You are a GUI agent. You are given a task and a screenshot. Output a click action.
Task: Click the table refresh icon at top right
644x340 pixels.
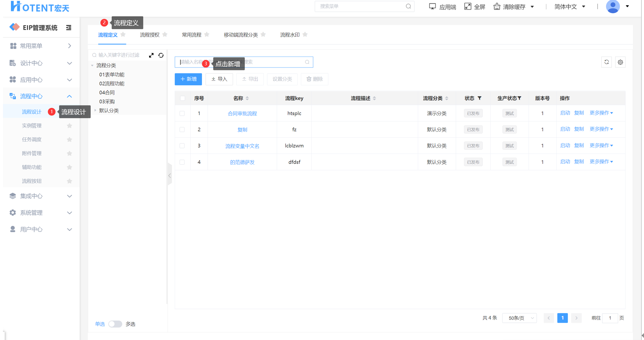click(606, 62)
